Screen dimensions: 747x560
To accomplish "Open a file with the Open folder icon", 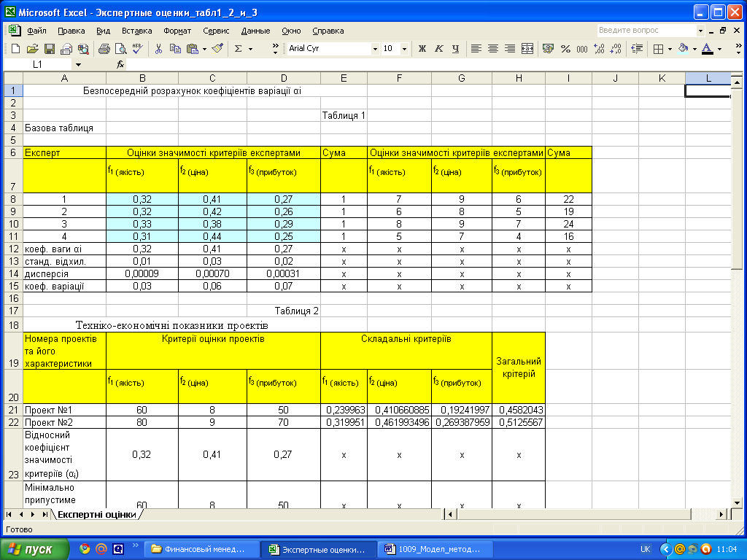I will (x=32, y=49).
